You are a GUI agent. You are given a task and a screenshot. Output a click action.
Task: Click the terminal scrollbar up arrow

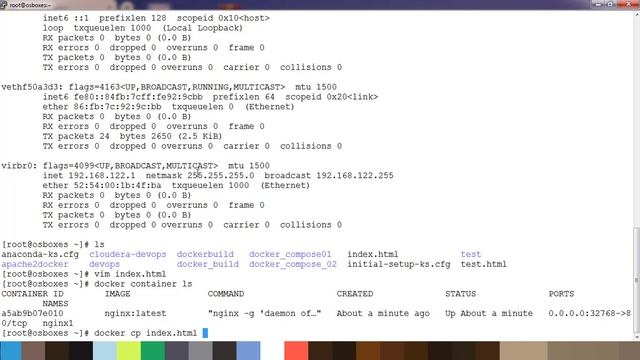pyautogui.click(x=637, y=15)
